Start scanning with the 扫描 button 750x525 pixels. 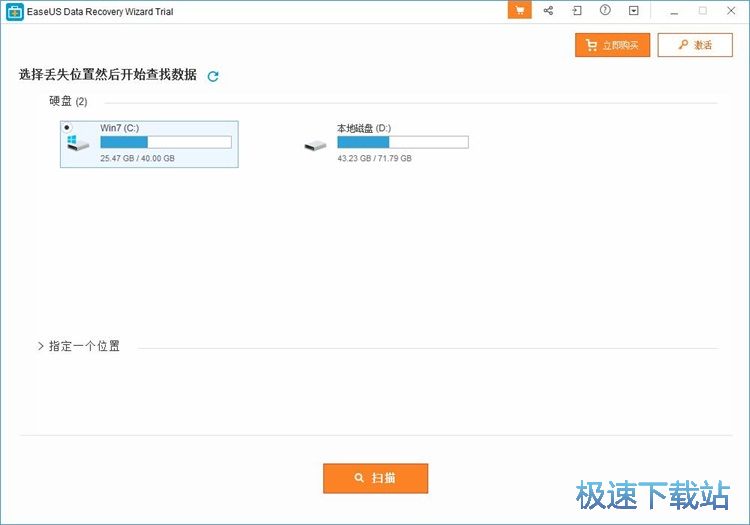(375, 478)
